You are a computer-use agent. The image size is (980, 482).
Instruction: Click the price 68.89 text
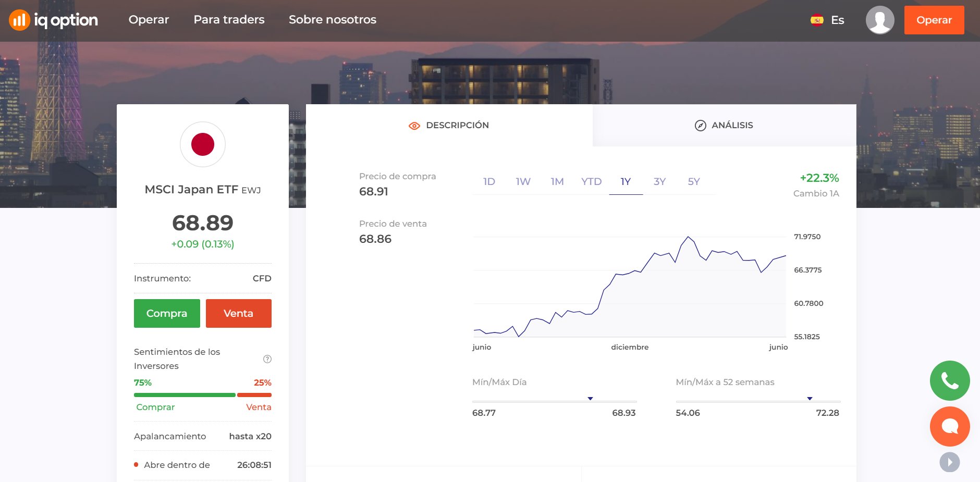[x=203, y=223]
